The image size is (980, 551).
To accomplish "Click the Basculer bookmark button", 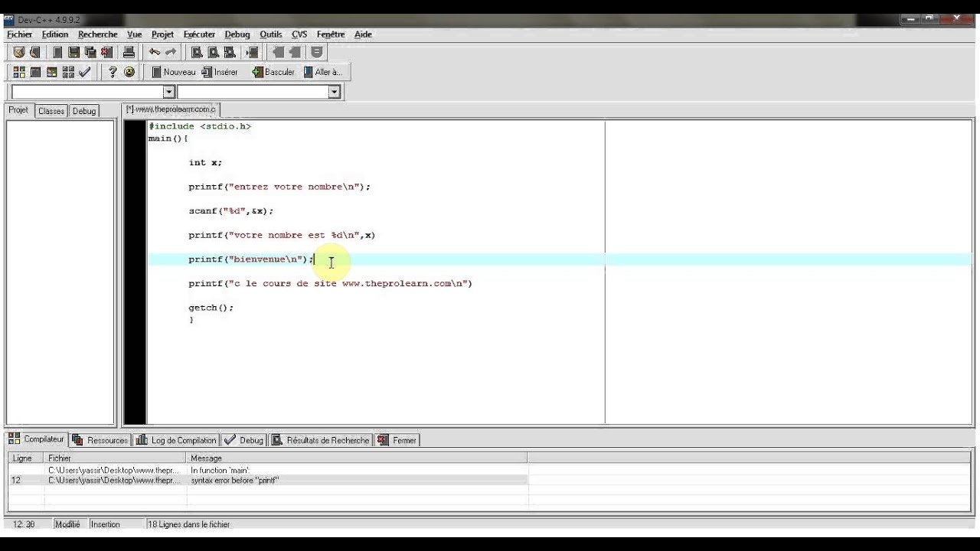I will click(x=273, y=72).
